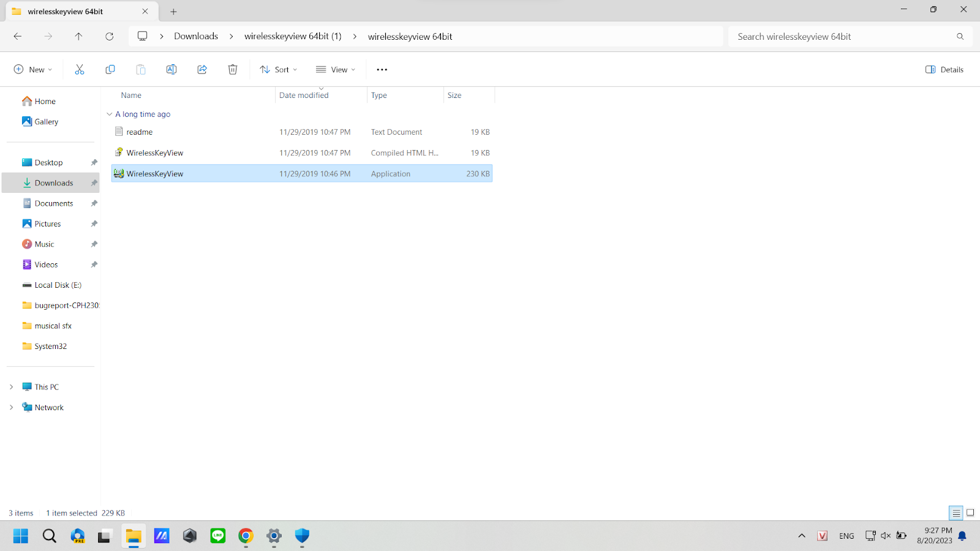
Task: Expand chevron after Downloads in breadcrumb
Action: point(232,37)
